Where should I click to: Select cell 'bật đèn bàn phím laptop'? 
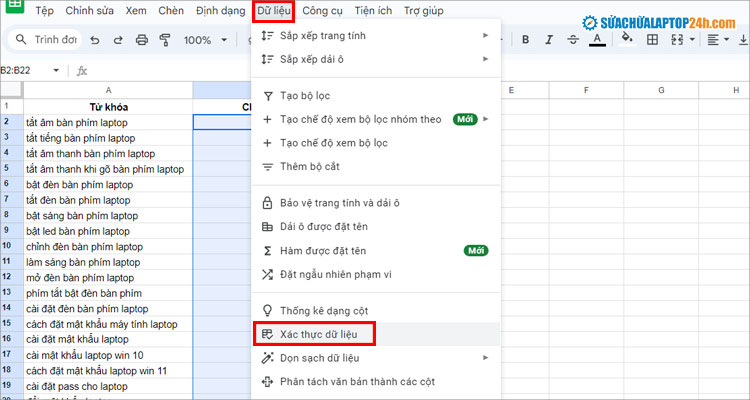108,184
